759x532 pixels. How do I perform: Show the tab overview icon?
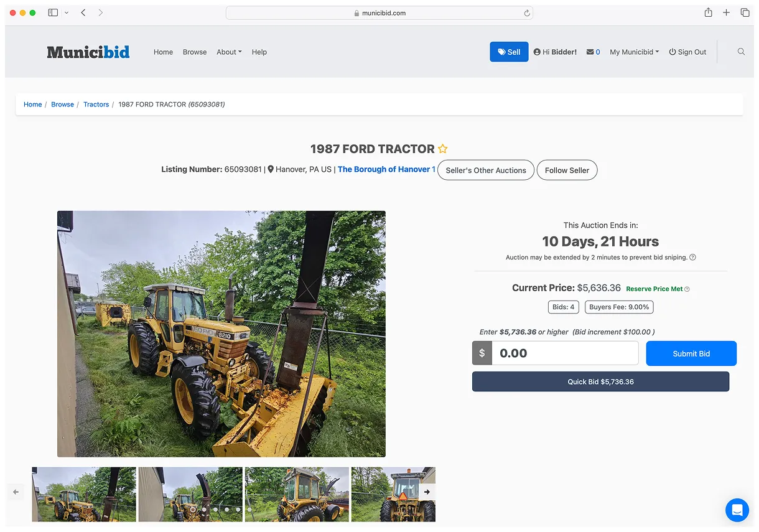coord(745,12)
